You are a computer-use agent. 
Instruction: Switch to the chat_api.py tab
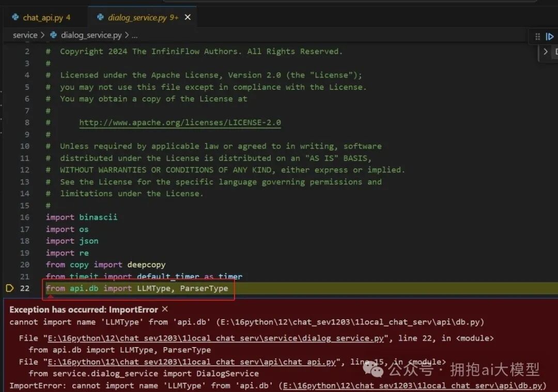coord(44,17)
